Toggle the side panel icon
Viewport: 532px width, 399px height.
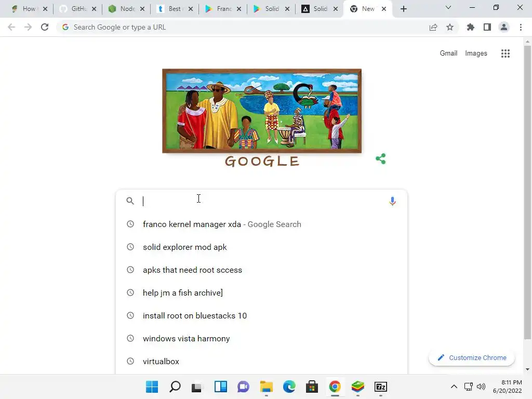coord(487,27)
